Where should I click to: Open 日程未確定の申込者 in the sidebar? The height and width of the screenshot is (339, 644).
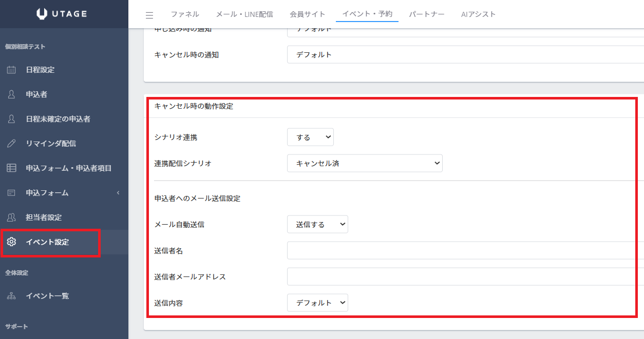(58, 119)
